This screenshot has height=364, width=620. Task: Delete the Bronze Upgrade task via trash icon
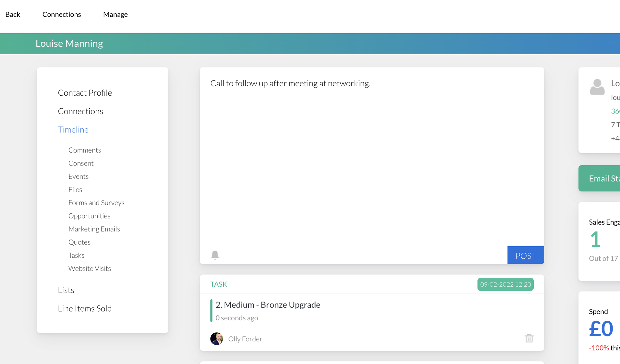529,338
